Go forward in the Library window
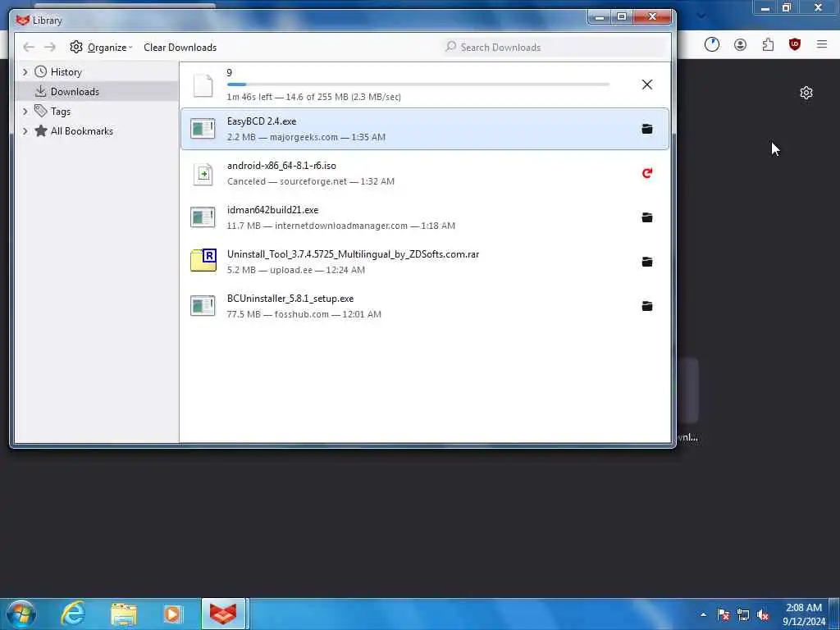This screenshot has width=840, height=630. click(50, 47)
